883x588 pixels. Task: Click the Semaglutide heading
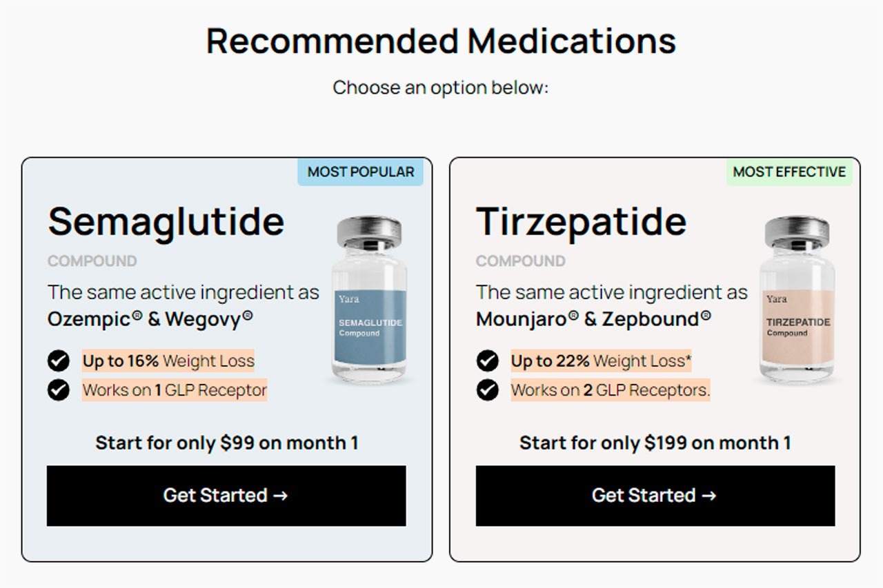(166, 222)
